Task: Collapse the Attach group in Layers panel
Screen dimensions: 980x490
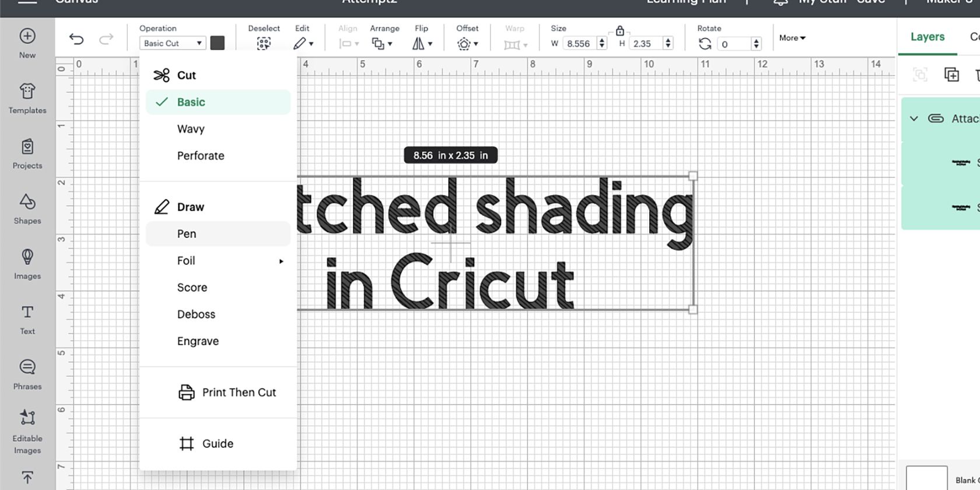Action: pyautogui.click(x=914, y=118)
